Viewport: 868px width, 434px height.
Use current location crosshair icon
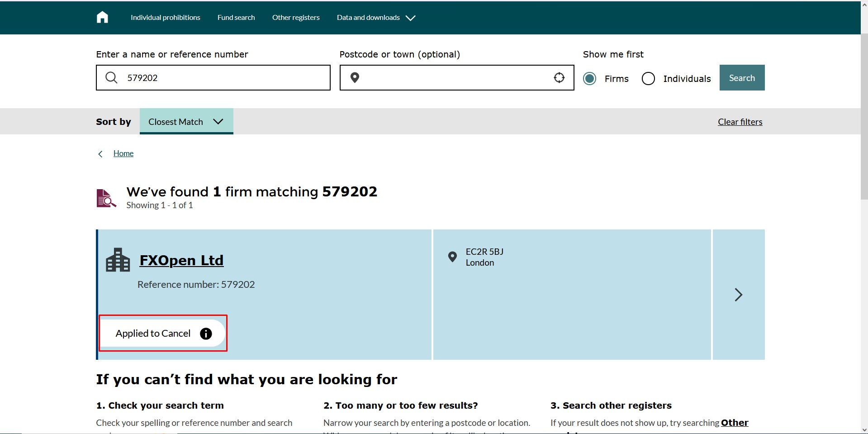tap(559, 77)
